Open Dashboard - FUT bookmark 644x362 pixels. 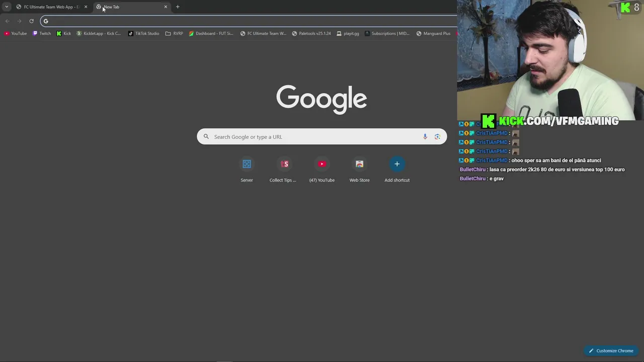211,34
